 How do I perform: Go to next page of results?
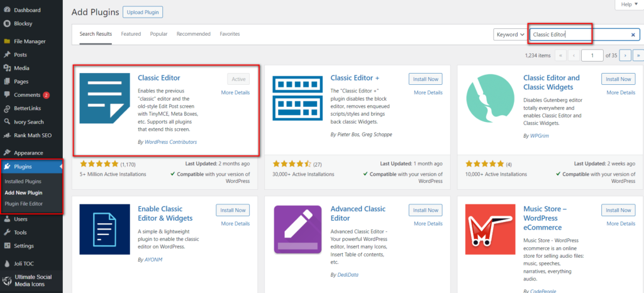[x=625, y=55]
